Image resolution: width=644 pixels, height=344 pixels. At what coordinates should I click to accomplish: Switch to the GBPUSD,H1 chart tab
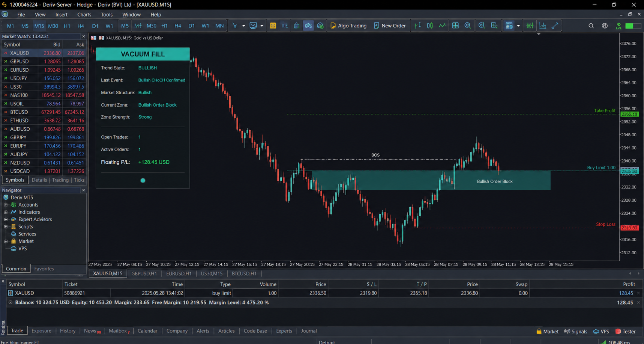tap(144, 273)
